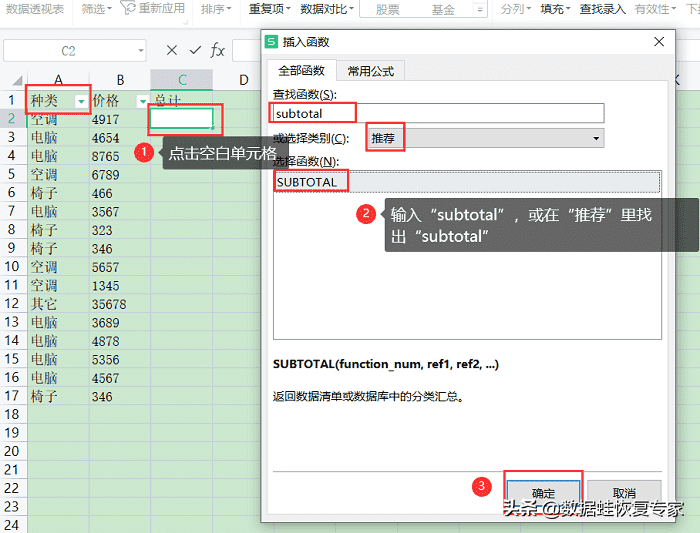Expand the Name Box dropdown arrow
The height and width of the screenshot is (533, 700).
pos(141,51)
